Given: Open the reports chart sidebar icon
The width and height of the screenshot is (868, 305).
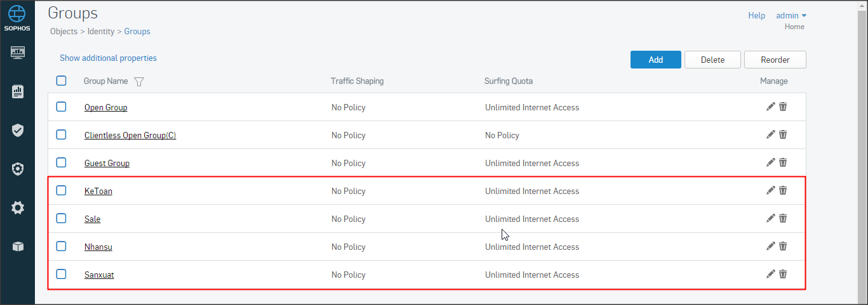Looking at the screenshot, I should pos(18,92).
